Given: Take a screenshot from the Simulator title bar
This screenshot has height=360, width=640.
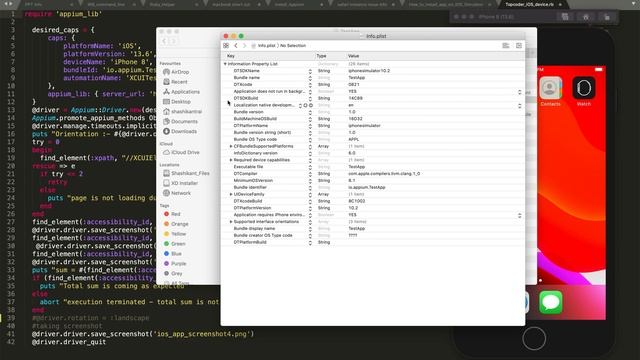Looking at the screenshot, I should [565, 17].
